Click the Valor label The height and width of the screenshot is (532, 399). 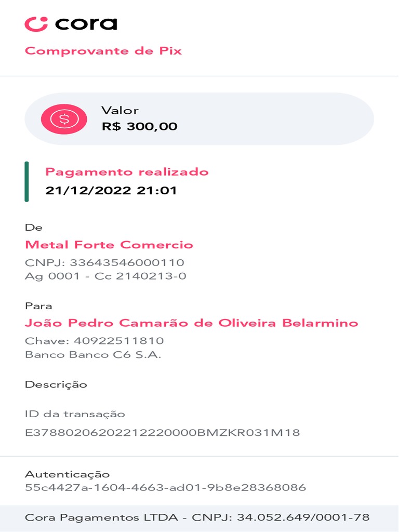point(119,110)
